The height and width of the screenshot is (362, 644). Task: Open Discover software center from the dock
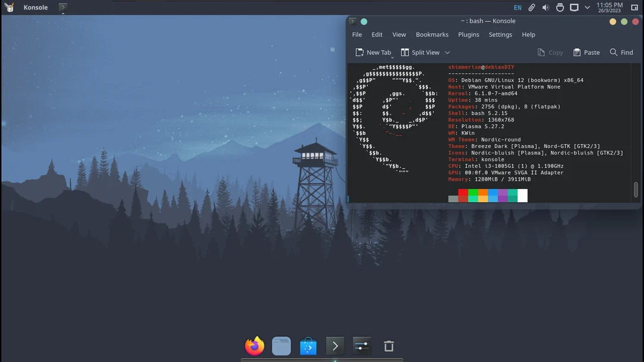pos(308,345)
